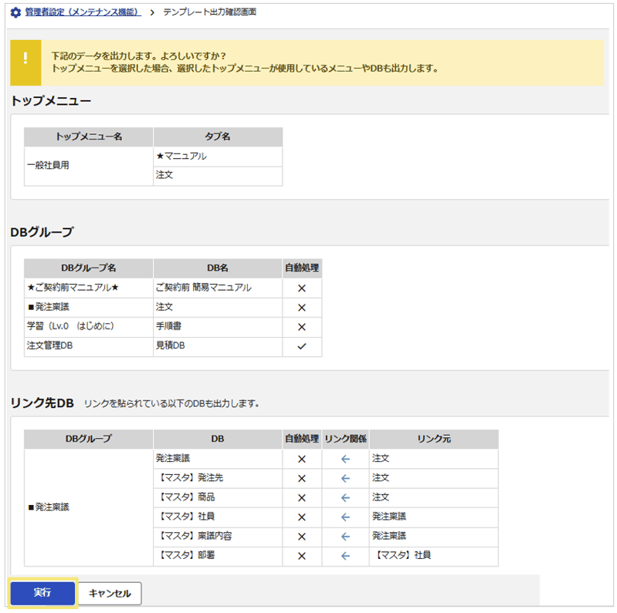Click the トップメニュー section heading
The height and width of the screenshot is (613, 617).
point(51,101)
